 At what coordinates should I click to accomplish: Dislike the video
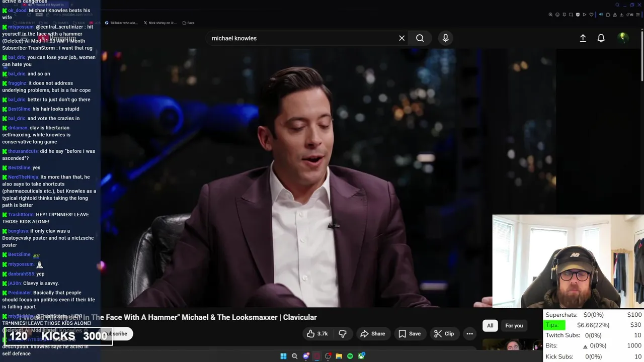click(x=343, y=333)
